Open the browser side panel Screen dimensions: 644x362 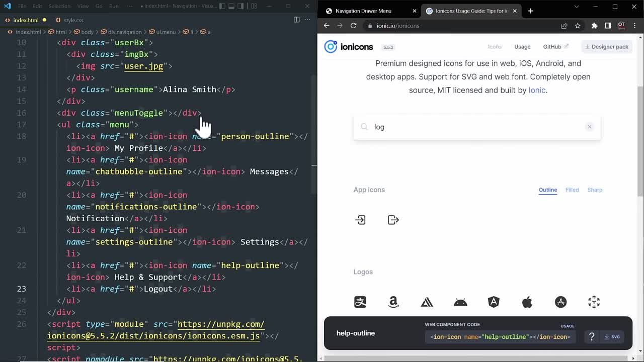point(608,26)
